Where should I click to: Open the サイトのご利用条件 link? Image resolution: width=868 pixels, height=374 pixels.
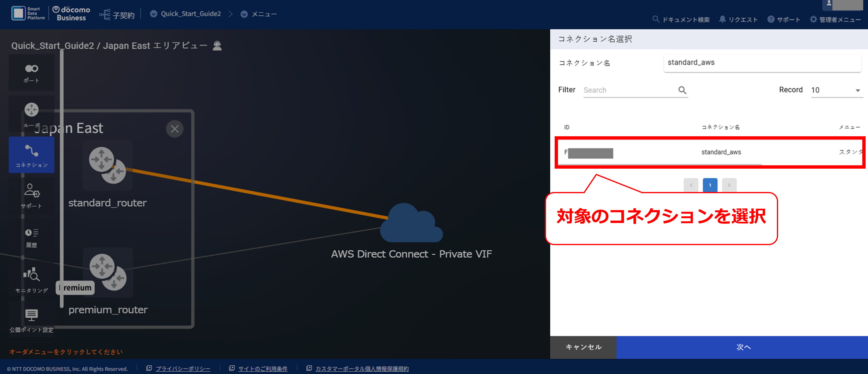pos(263,369)
